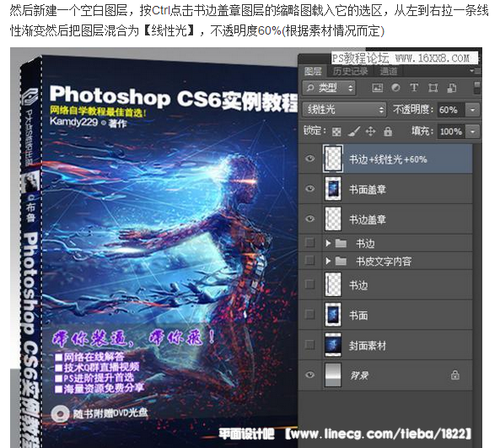Viewport: 500px width, 448px height.
Task: Click the adjustment layer filter icon
Action: (x=395, y=88)
